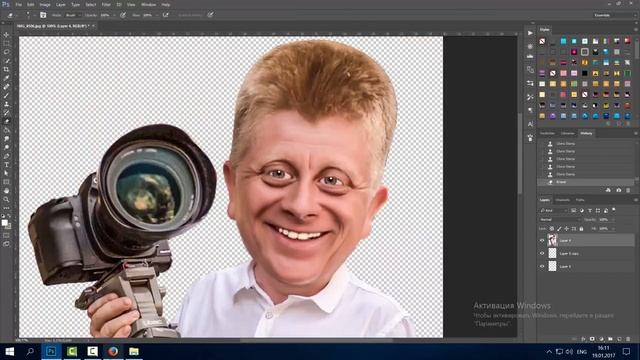The height and width of the screenshot is (360, 640).
Task: Select the Rectangle shape tool
Action: click(x=6, y=182)
